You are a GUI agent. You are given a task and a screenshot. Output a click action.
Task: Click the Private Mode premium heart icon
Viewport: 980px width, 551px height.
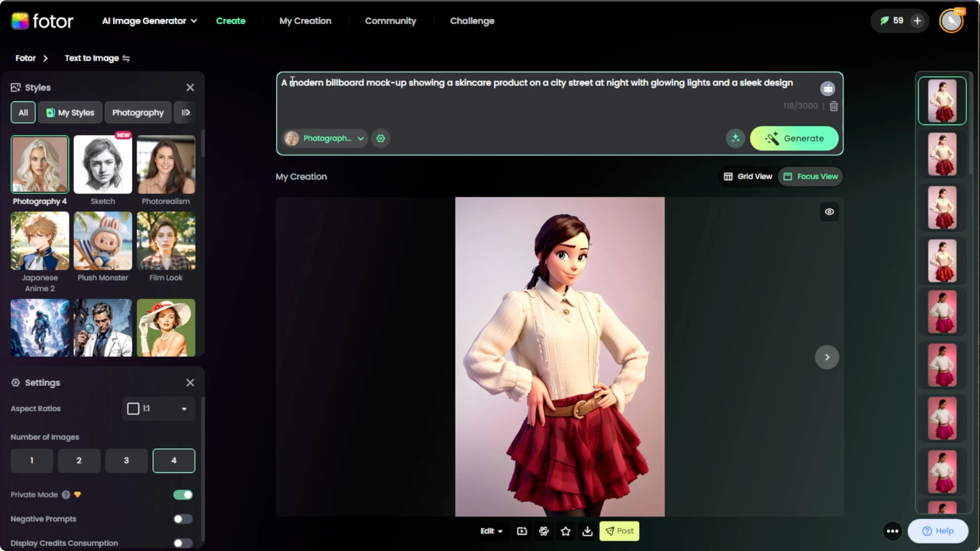click(x=77, y=495)
